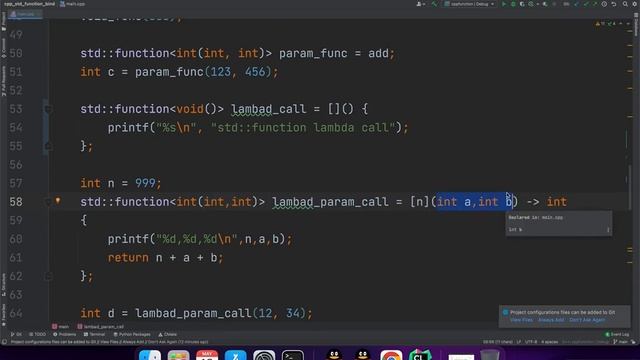Open Google Chrome from the Dock
Screen dimensions: 640x360
click(x=391, y=355)
